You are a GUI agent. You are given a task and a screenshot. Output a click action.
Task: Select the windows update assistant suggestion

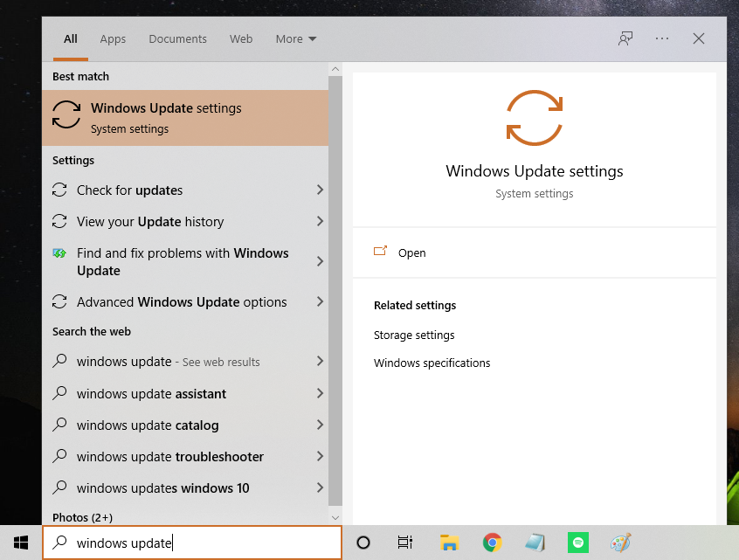185,393
